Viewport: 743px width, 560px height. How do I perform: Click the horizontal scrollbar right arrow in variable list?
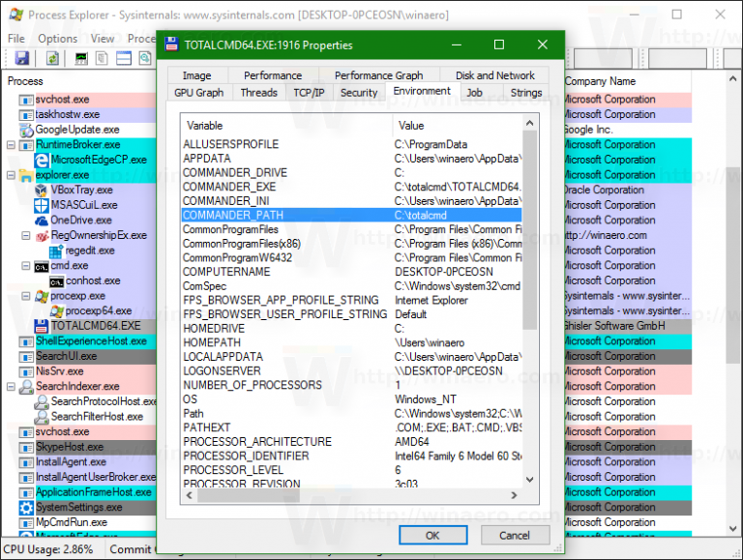click(x=514, y=495)
